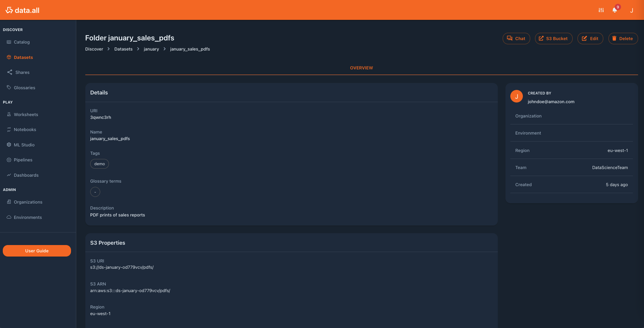
Task: Click the 5 days ago created value
Action: pos(617,185)
